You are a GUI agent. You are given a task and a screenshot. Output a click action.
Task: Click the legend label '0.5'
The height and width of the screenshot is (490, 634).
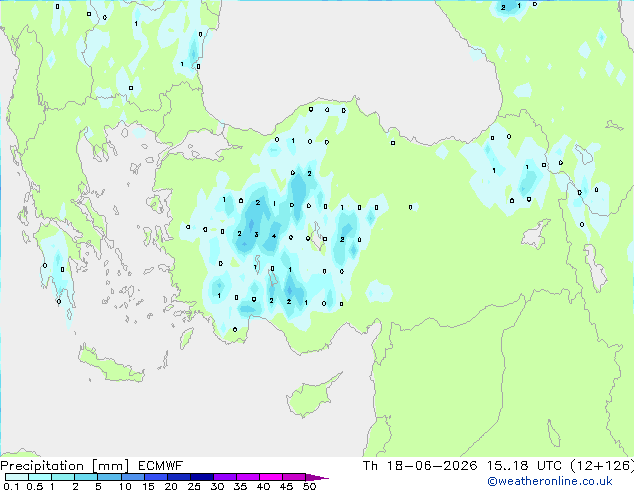point(34,486)
